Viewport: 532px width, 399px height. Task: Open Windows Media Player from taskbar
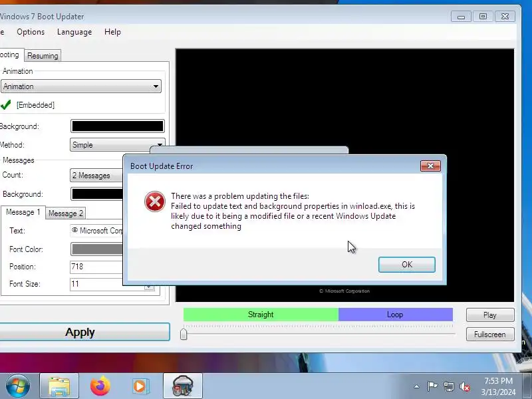click(140, 386)
